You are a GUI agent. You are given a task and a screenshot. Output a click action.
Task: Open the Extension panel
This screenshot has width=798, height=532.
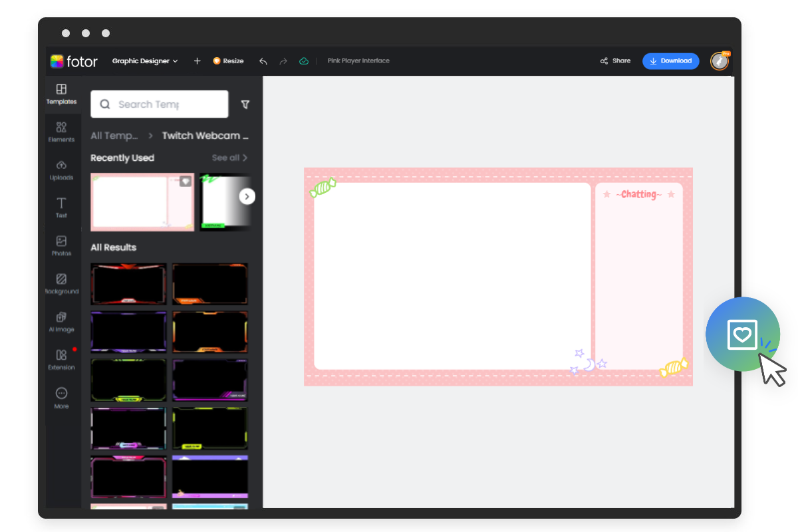click(61, 359)
